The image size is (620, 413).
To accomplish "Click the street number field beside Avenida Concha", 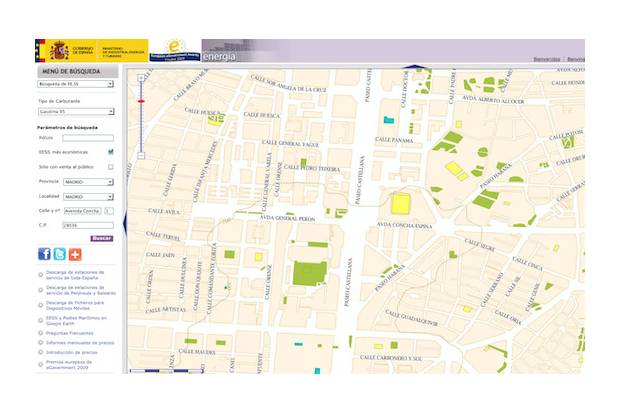I will point(109,211).
